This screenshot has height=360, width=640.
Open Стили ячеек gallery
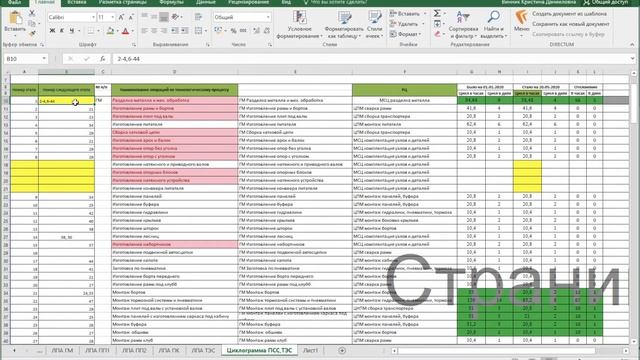tap(374, 24)
